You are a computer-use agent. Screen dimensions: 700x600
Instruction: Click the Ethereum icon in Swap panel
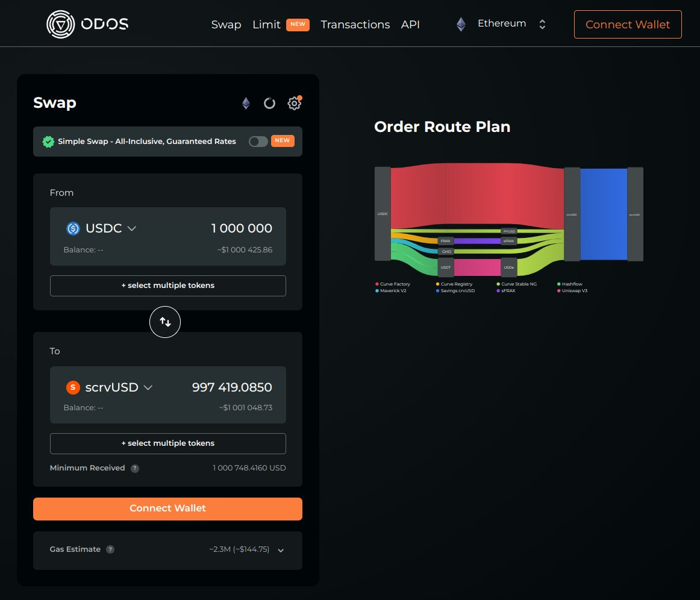tap(246, 104)
